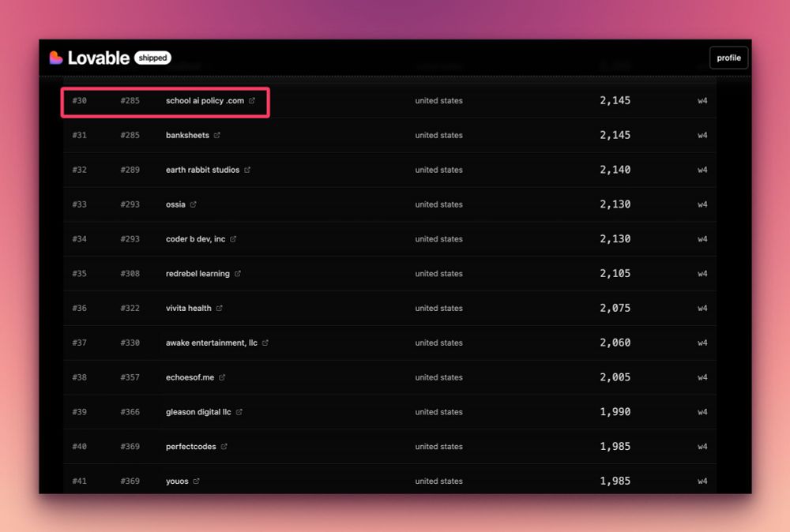Open the gleason digital llc link
Screen dimensions: 790x532
point(198,412)
